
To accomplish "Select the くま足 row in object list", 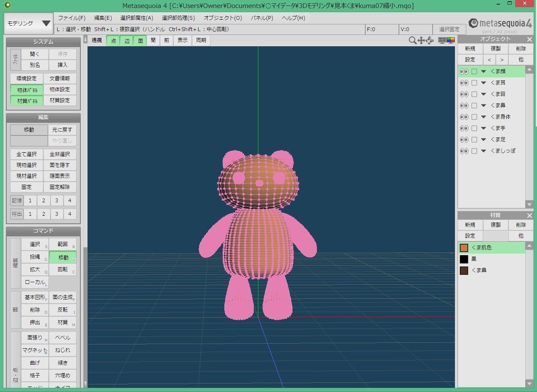I will click(492, 140).
